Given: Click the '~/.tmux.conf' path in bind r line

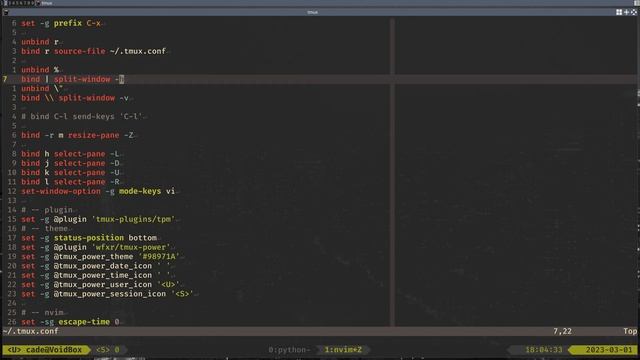Looking at the screenshot, I should 138,51.
